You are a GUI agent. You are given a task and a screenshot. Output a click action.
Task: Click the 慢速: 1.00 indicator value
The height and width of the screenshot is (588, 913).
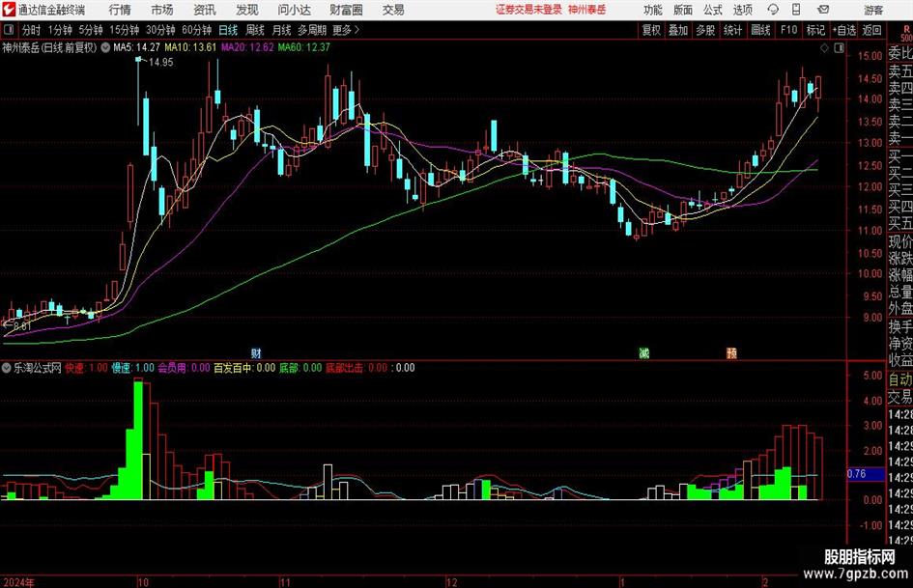point(132,368)
